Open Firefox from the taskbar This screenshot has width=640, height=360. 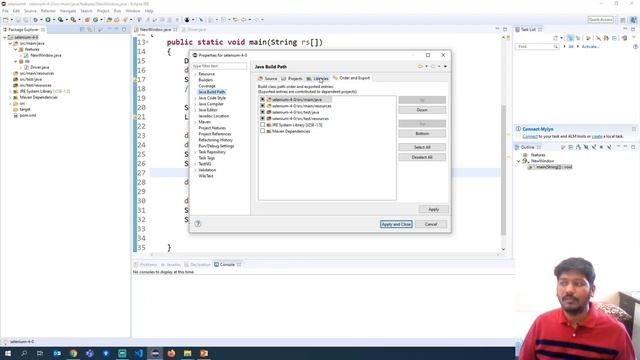tap(171, 353)
